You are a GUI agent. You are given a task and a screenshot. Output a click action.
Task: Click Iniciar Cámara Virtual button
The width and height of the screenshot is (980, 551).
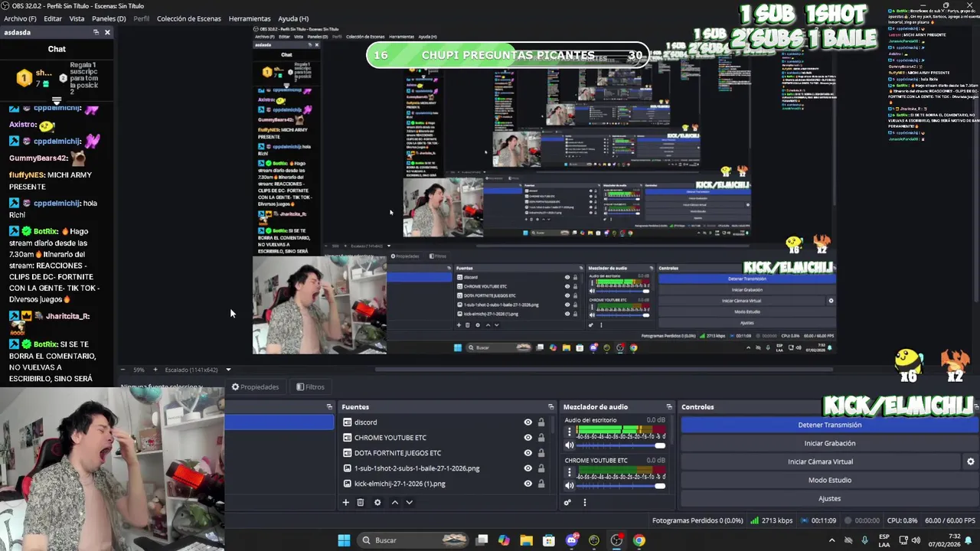tap(820, 461)
